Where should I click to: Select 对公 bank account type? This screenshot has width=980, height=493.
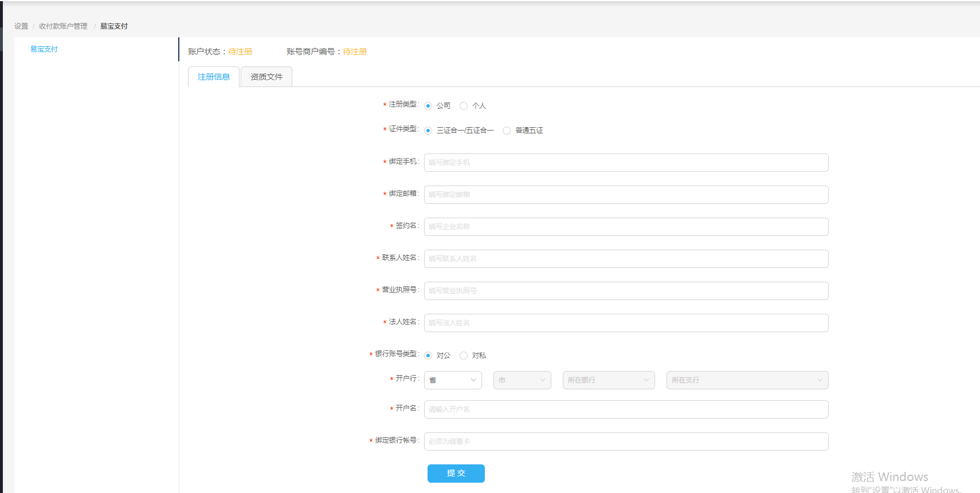tap(428, 356)
